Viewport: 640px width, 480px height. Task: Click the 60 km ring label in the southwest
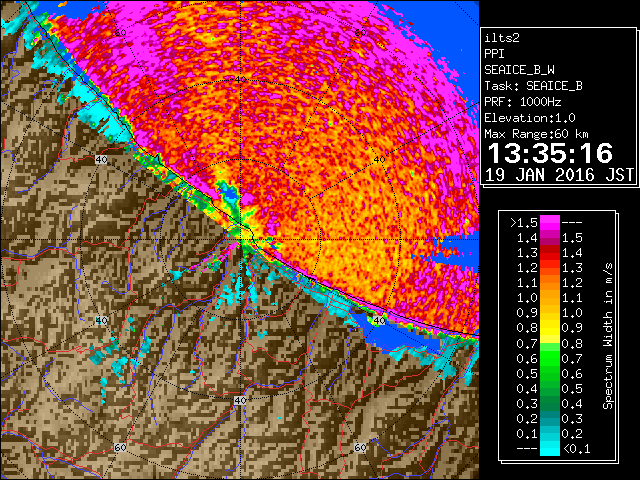pos(120,448)
